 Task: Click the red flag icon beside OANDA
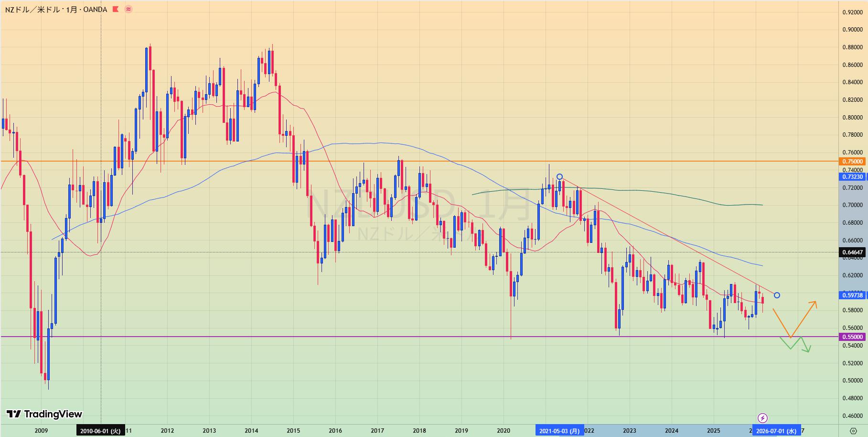click(x=115, y=9)
